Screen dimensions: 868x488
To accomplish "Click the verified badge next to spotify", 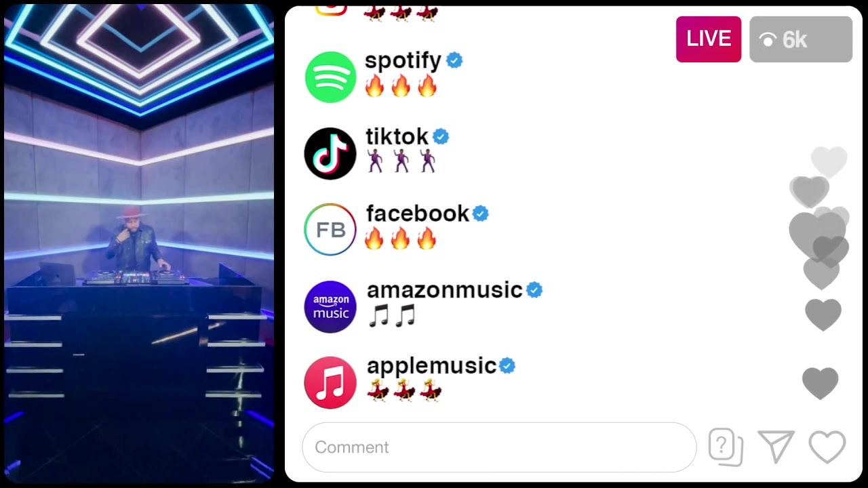I will (x=454, y=60).
